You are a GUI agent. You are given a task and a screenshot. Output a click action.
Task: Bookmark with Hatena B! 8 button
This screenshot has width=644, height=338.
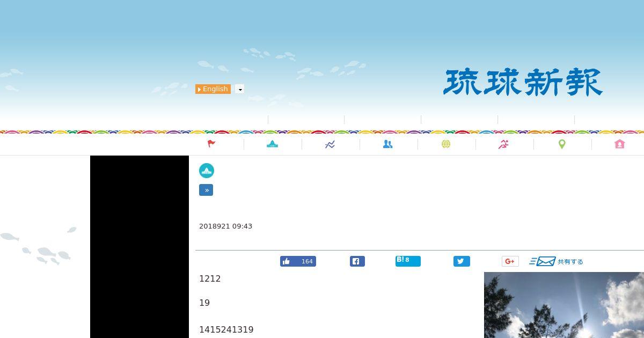tap(408, 261)
